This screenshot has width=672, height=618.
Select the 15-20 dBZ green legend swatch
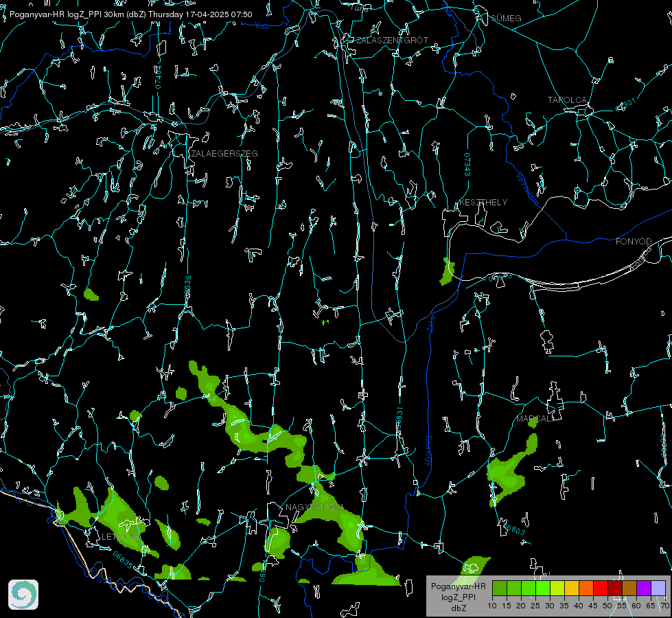click(514, 588)
